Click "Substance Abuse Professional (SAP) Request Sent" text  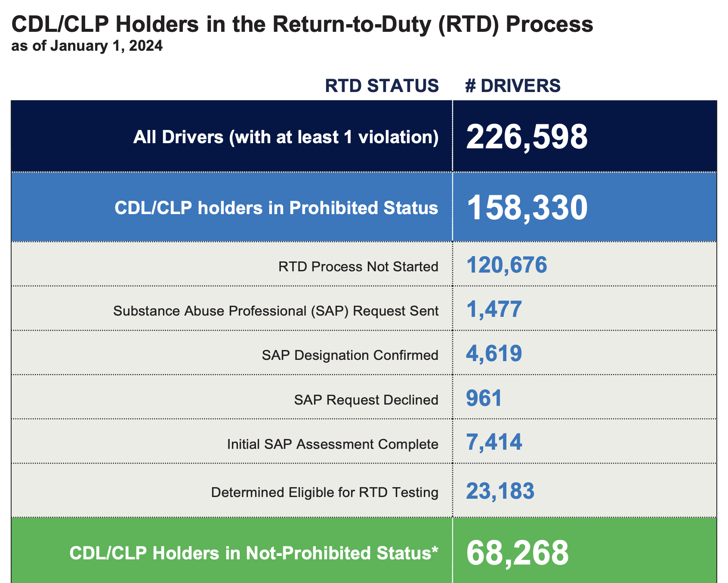coord(276,311)
